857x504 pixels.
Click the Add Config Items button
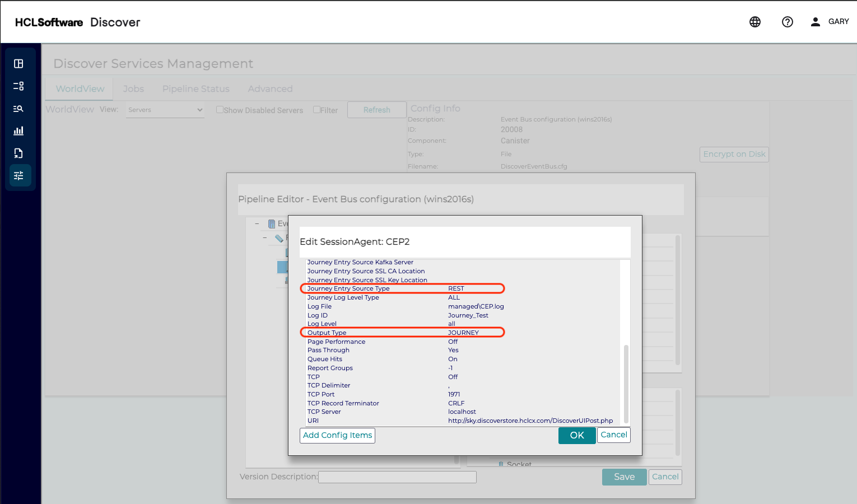pos(338,436)
